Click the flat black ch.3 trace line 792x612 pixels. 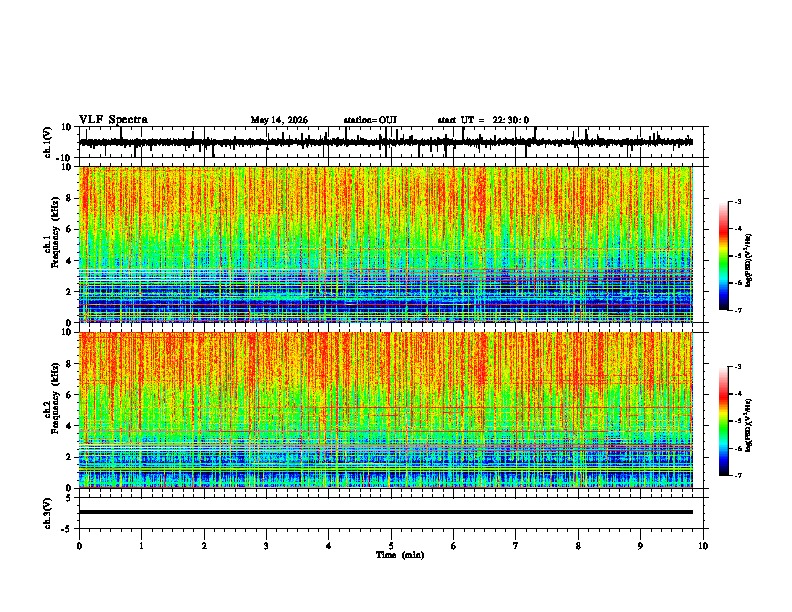tap(386, 512)
